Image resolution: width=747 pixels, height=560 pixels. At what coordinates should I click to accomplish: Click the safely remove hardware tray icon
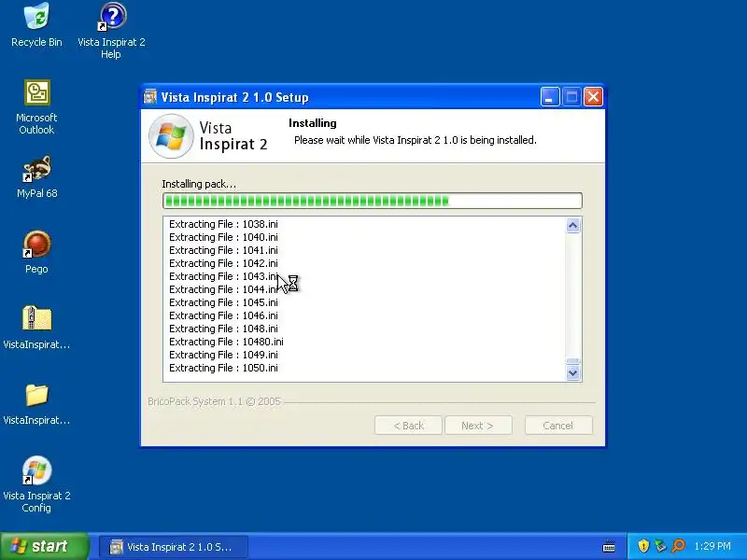[660, 546]
